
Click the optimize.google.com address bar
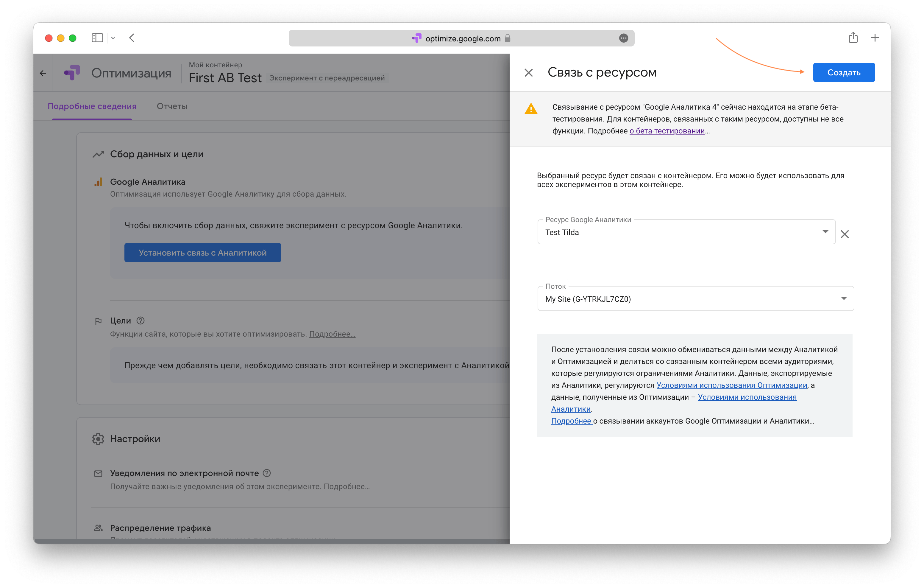461,38
